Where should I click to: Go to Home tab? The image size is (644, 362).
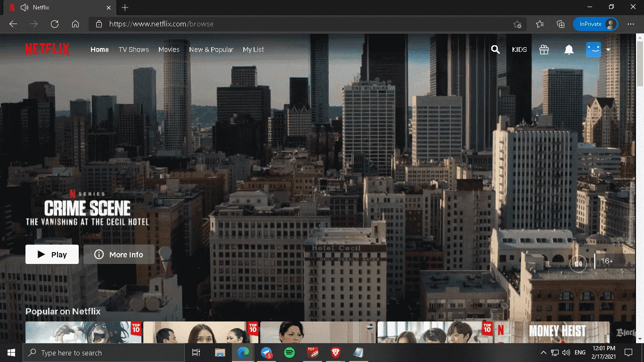(x=99, y=49)
